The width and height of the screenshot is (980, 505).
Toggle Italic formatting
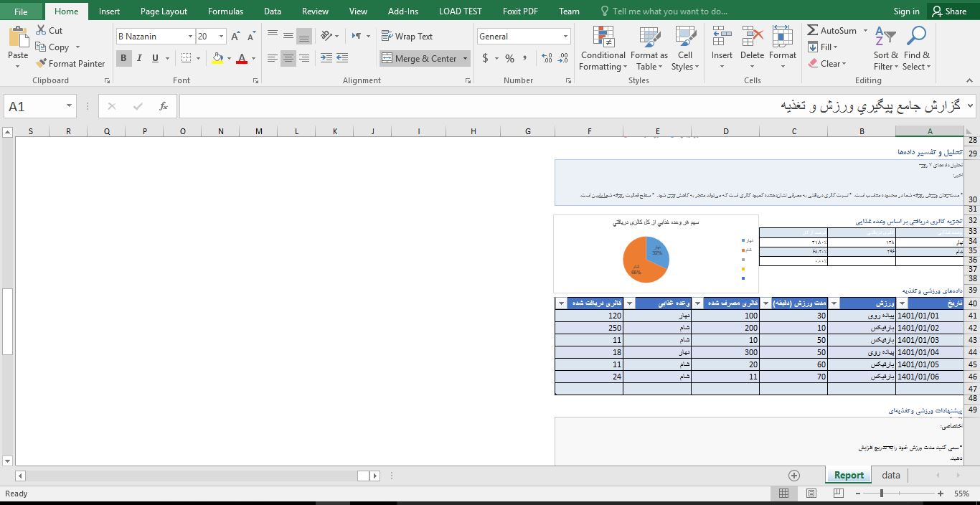click(140, 59)
